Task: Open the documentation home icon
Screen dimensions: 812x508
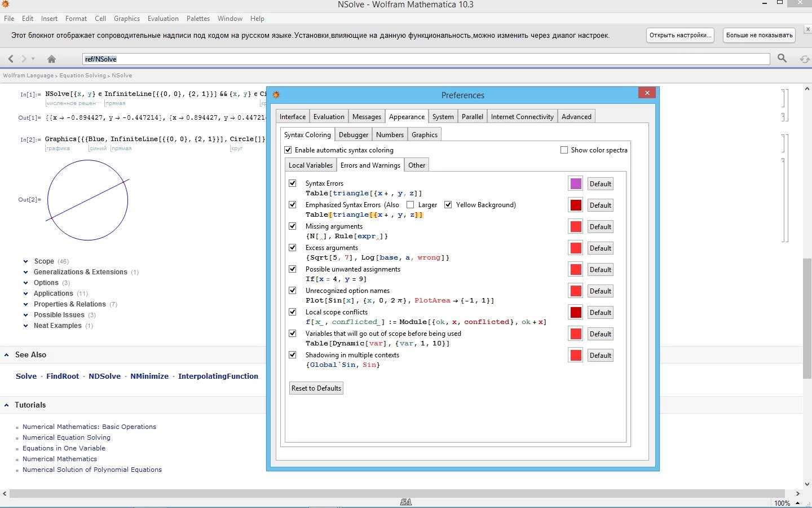Action: [51, 59]
